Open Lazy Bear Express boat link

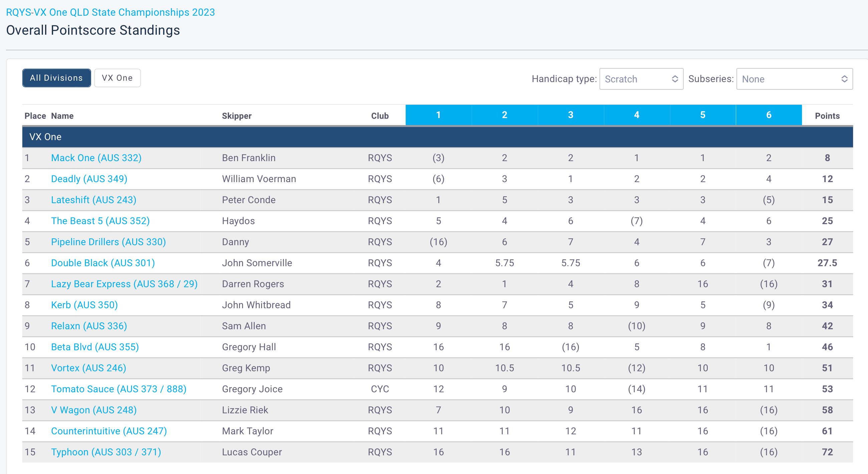coord(124,284)
